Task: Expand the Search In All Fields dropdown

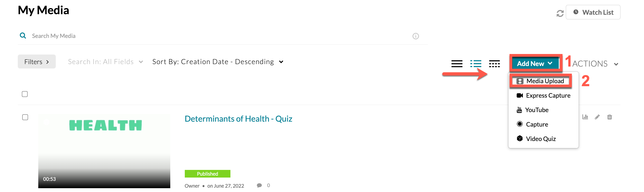Action: click(106, 62)
